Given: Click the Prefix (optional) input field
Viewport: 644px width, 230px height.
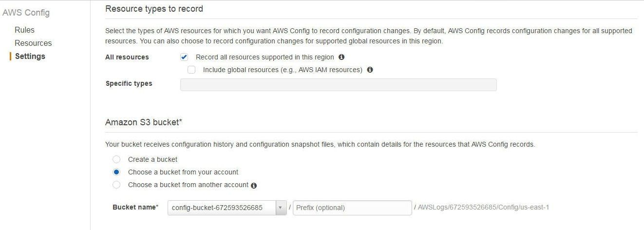Looking at the screenshot, I should click(352, 208).
